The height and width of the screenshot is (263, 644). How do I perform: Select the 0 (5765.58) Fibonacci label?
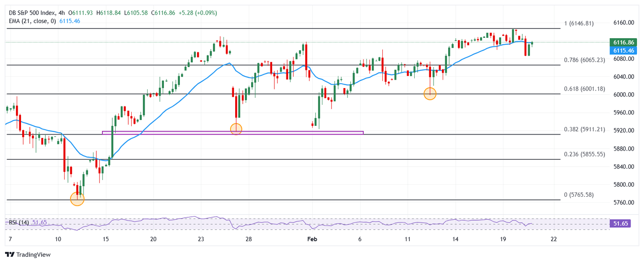(x=579, y=195)
